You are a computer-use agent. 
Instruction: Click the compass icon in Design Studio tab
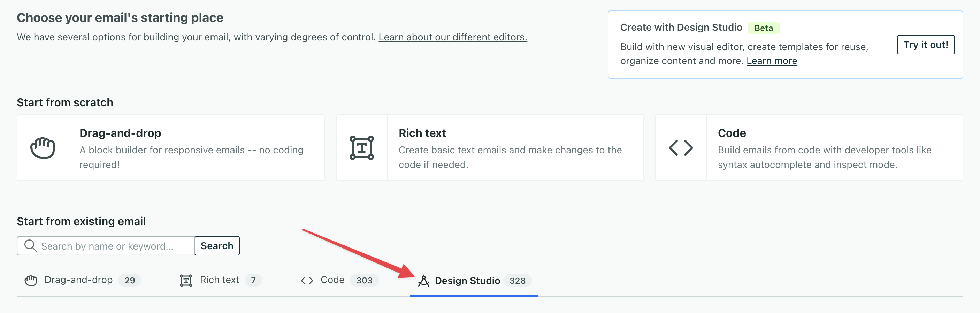click(423, 280)
